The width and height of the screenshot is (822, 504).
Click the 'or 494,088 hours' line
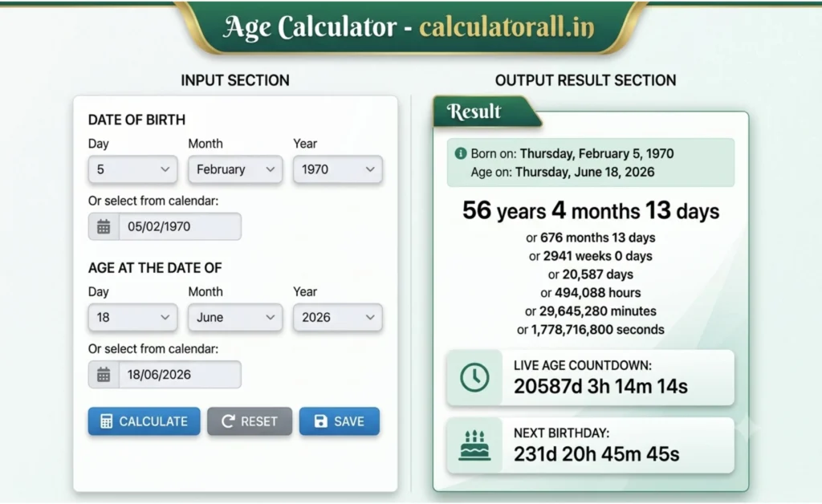click(x=591, y=292)
